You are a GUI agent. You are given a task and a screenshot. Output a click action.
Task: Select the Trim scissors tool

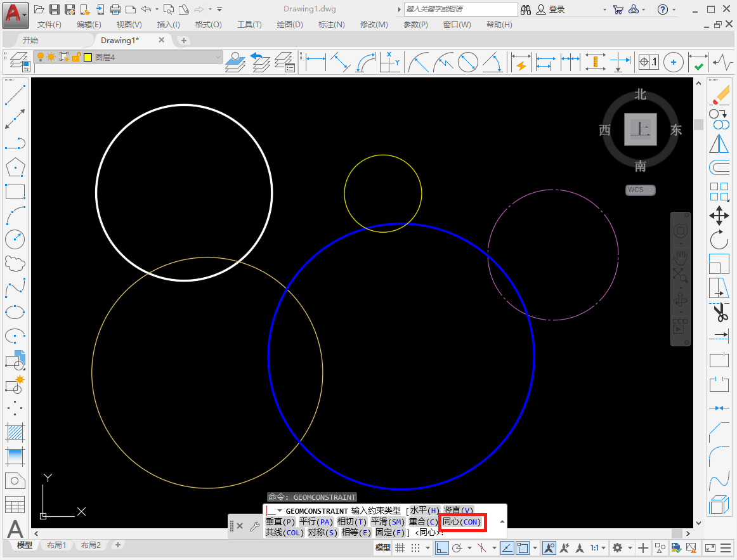pos(719,313)
